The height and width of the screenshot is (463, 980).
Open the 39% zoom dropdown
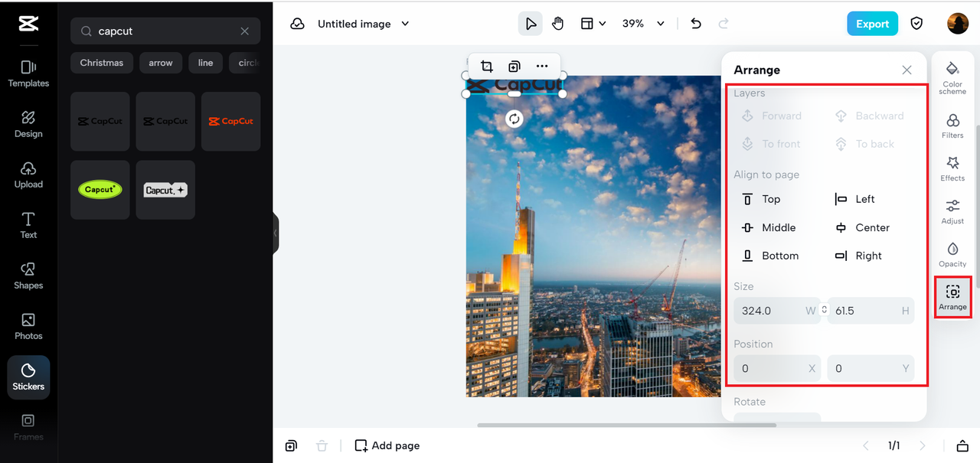click(x=643, y=24)
